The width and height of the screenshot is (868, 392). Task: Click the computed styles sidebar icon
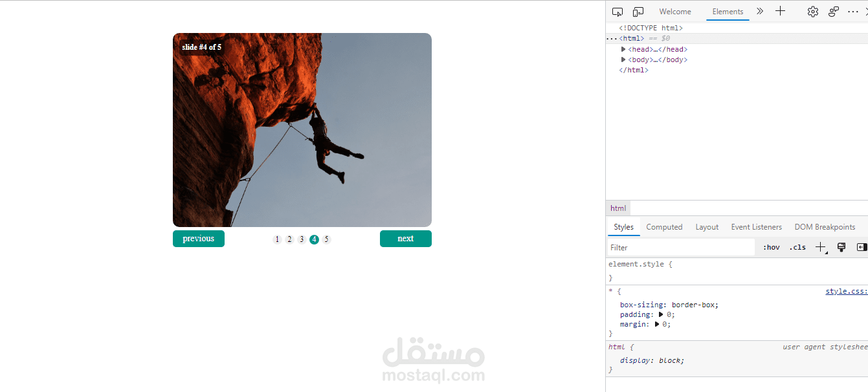click(x=861, y=246)
